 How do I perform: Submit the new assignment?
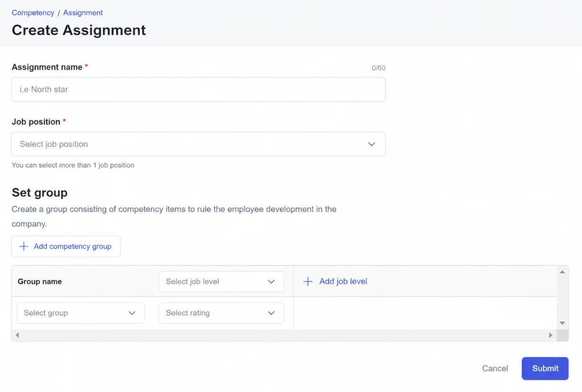[x=545, y=368]
